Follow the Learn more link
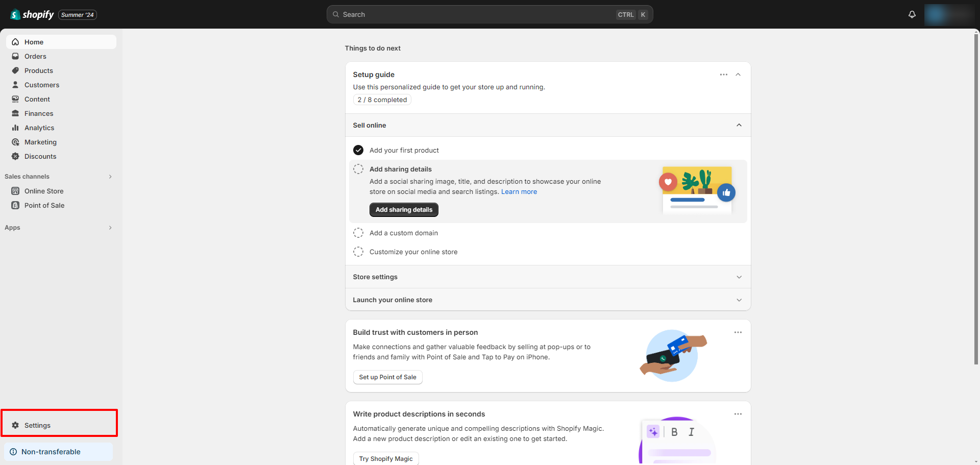 519,192
